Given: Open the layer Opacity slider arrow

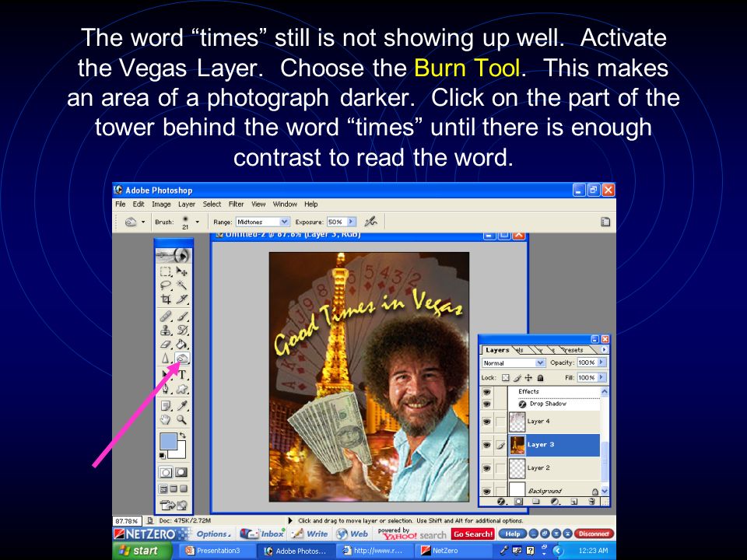Looking at the screenshot, I should [601, 362].
